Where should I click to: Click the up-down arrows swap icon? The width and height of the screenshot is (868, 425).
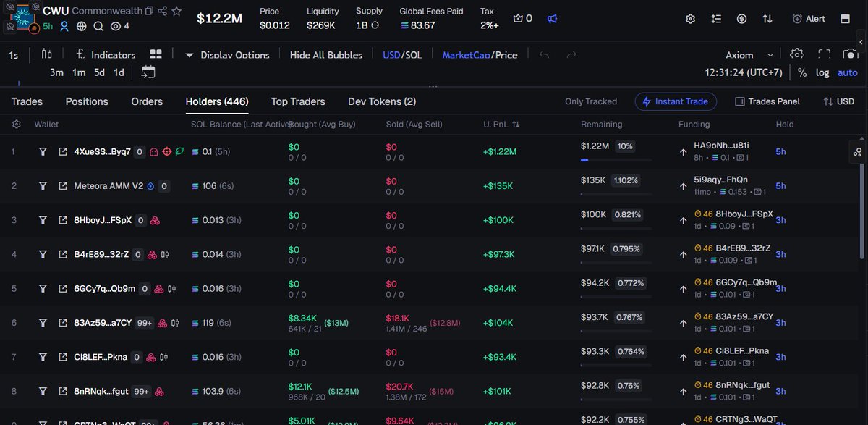tap(767, 19)
